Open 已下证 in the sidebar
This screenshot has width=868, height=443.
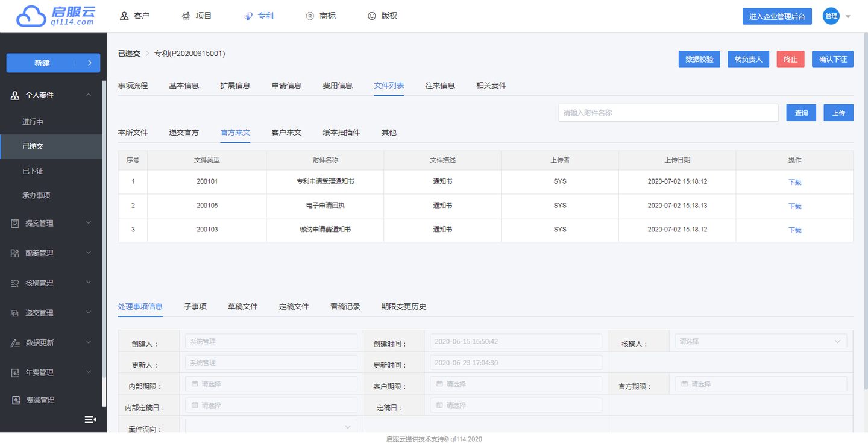point(33,171)
